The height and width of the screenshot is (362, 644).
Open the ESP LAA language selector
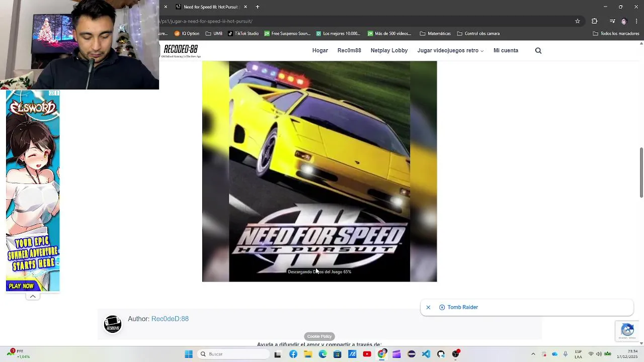[578, 354]
